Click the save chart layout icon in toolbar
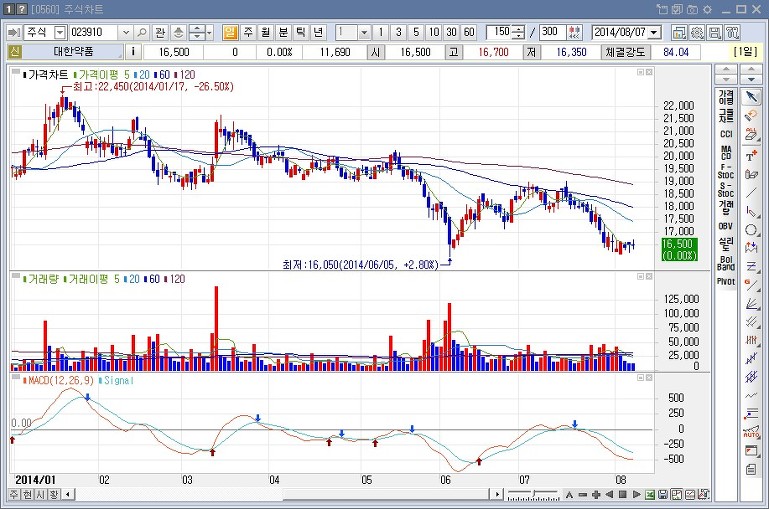The image size is (769, 509). (715, 32)
